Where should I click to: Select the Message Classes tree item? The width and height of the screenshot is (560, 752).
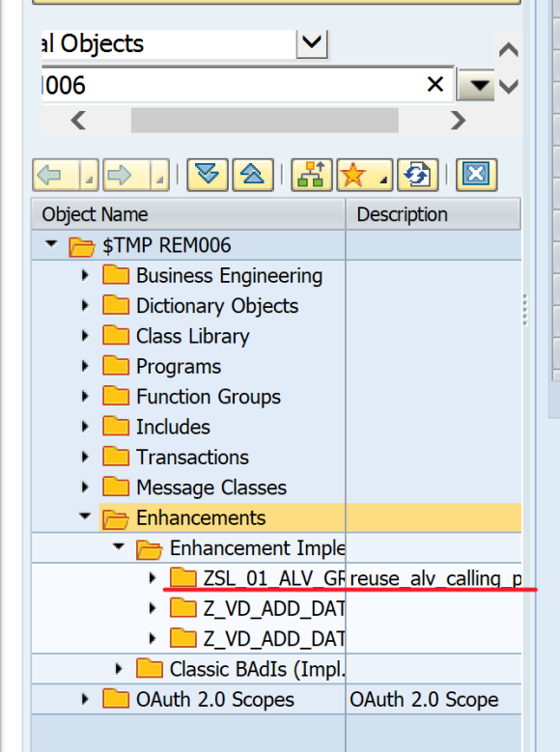tap(211, 487)
